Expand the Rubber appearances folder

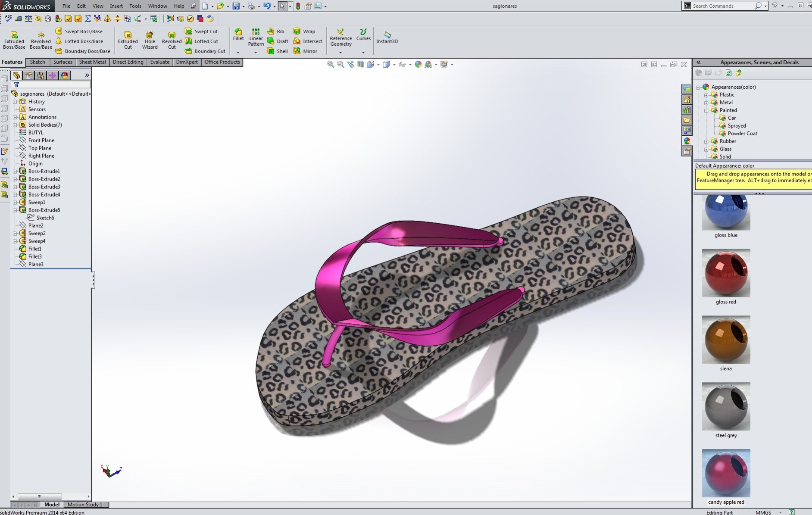(706, 141)
